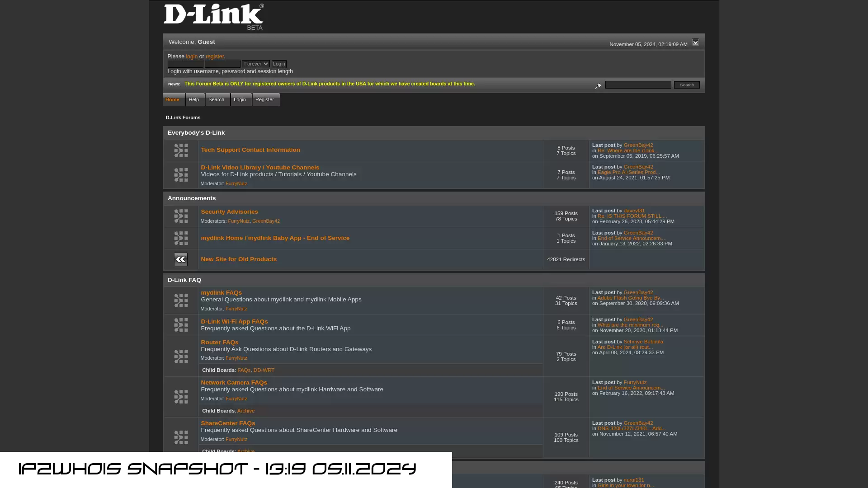Collapse the header with the arrow toggle

695,42
